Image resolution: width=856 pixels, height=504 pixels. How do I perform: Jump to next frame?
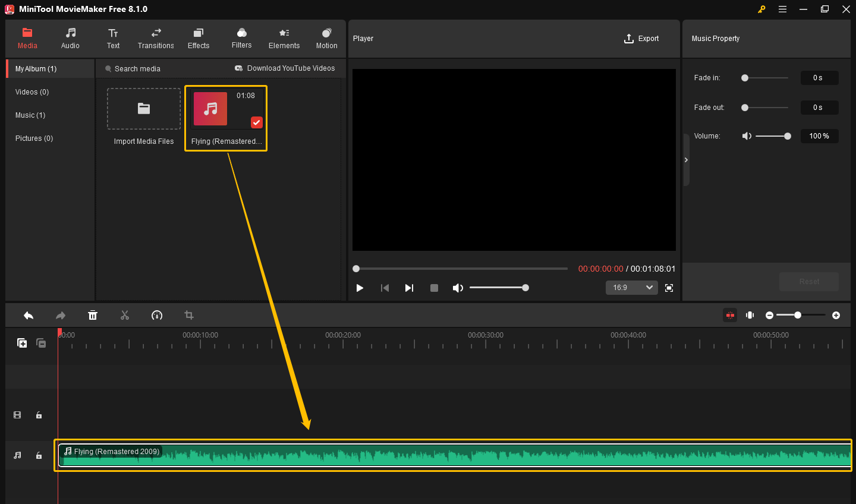pos(409,288)
